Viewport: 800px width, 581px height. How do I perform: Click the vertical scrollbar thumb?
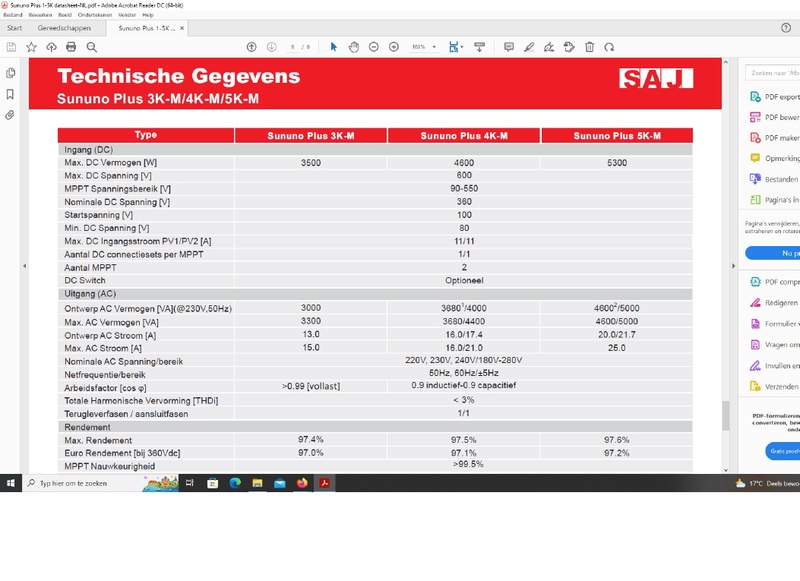click(726, 415)
